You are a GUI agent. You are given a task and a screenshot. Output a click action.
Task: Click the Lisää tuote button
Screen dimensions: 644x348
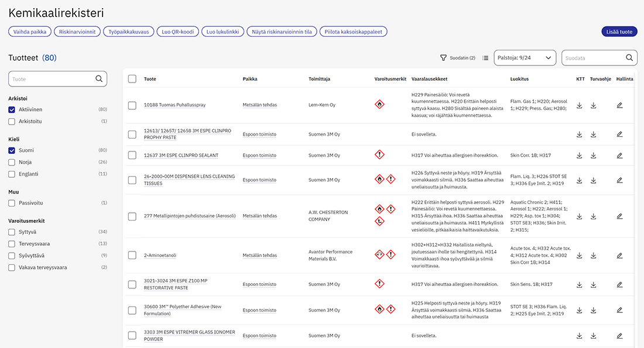pyautogui.click(x=619, y=32)
